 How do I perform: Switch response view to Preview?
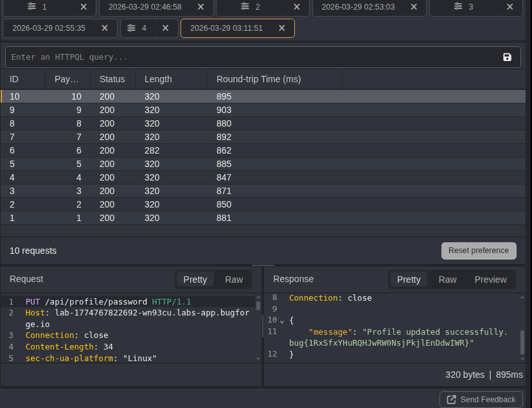click(x=490, y=279)
